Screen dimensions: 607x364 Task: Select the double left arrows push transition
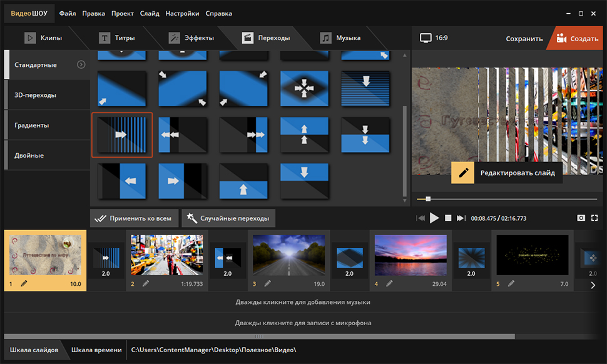point(183,134)
